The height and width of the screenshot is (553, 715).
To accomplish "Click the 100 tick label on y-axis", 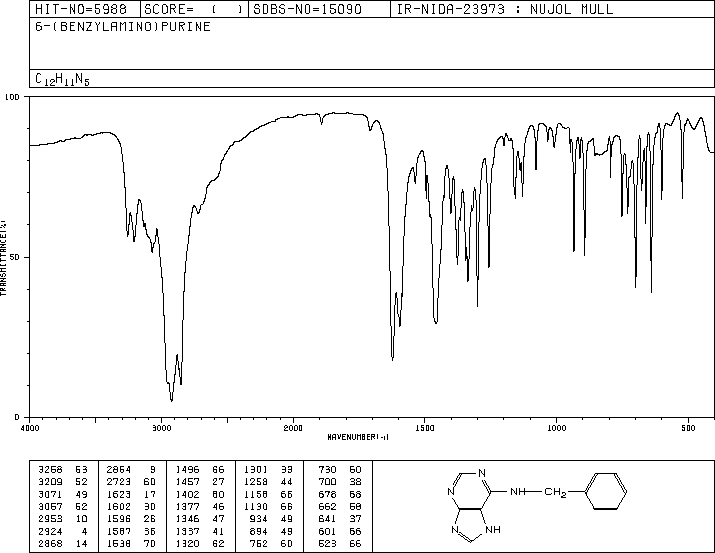I will [x=12, y=97].
